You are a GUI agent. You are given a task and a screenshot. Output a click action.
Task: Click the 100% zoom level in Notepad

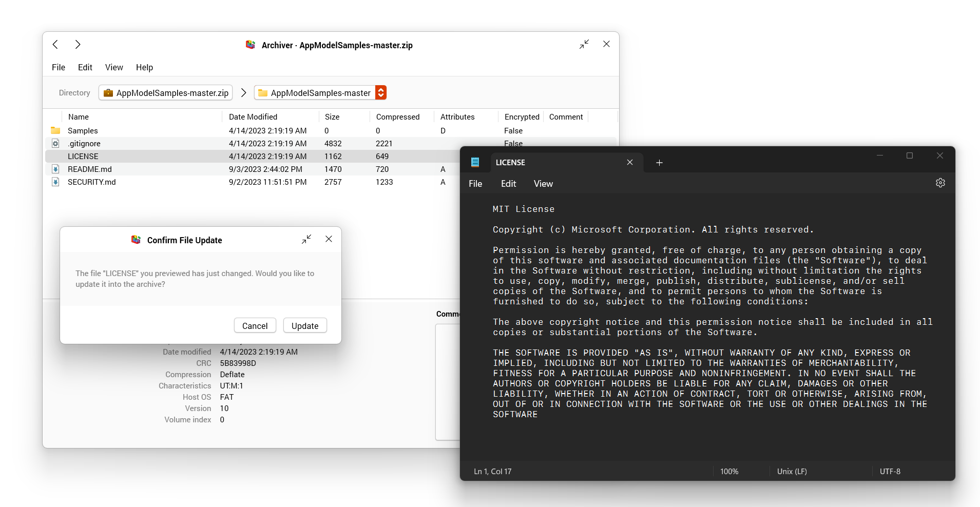coord(729,472)
